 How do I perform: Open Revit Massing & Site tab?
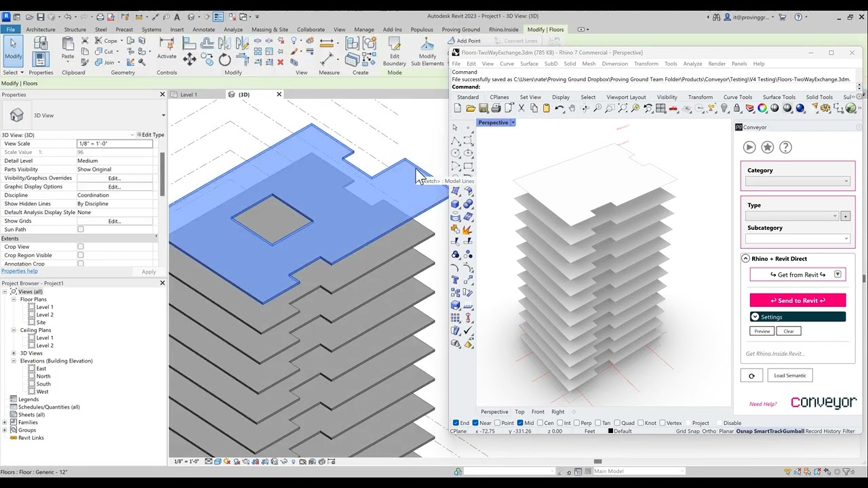270,30
